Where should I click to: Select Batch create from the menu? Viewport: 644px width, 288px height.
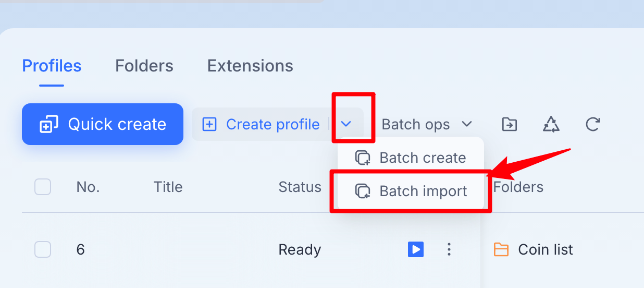(411, 158)
